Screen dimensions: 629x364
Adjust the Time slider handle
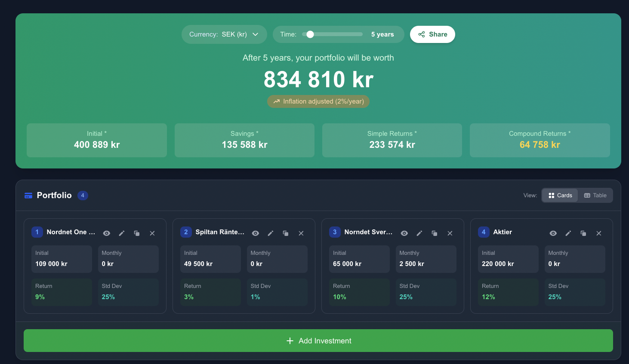tap(310, 34)
